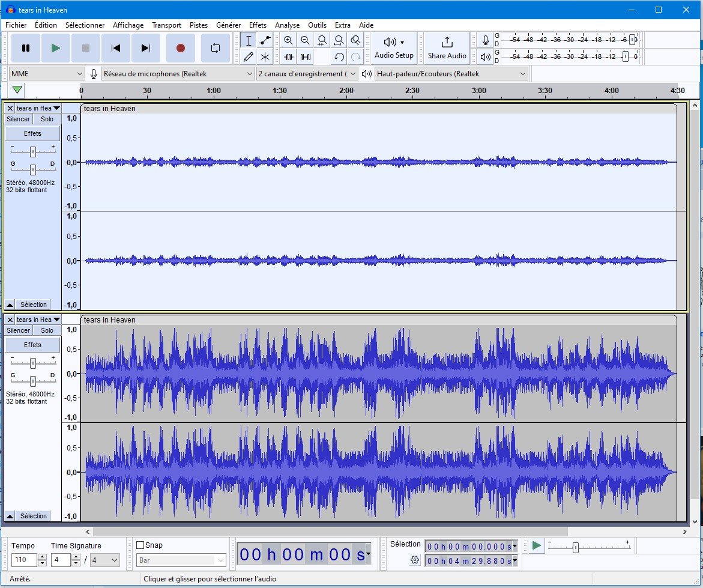Toggle Silencer on the first track

pos(19,119)
